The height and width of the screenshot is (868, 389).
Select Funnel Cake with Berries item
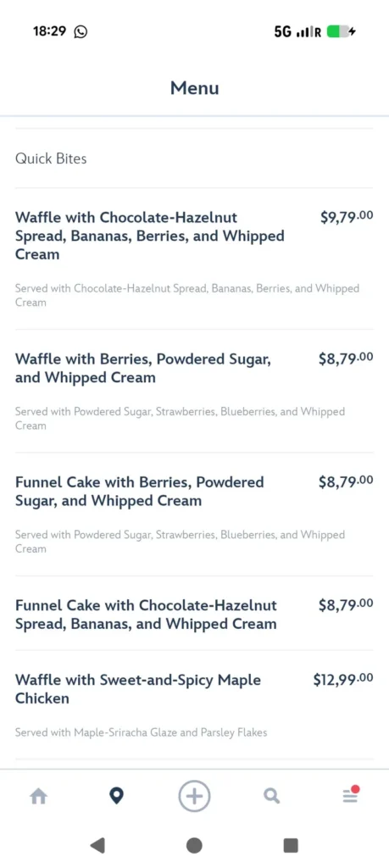tap(194, 515)
